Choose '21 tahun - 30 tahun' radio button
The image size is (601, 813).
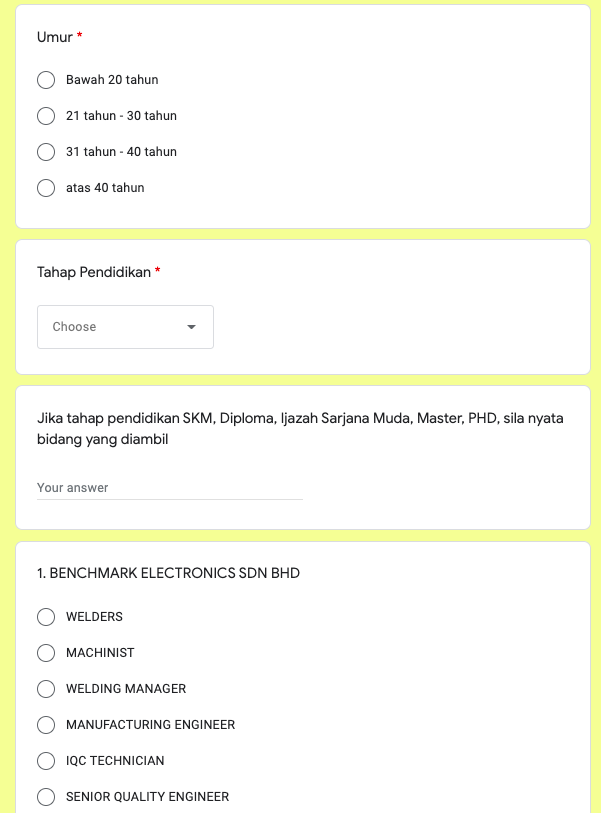tap(46, 116)
